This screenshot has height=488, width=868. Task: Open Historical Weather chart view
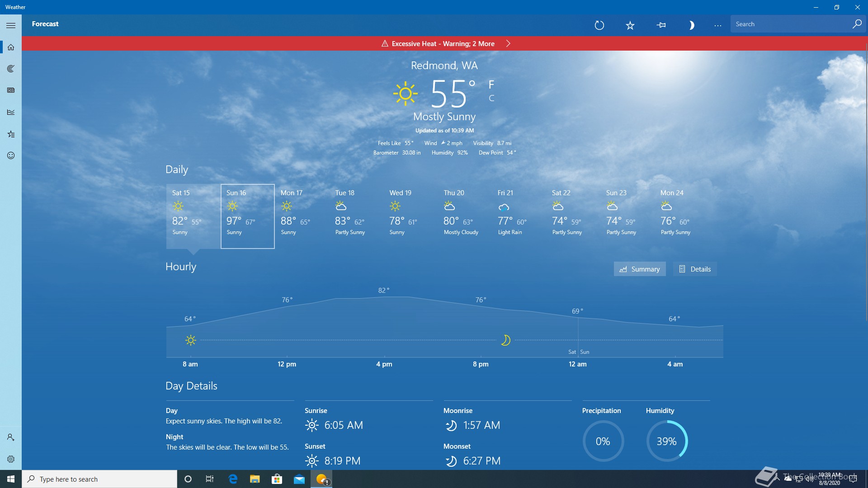coord(11,112)
